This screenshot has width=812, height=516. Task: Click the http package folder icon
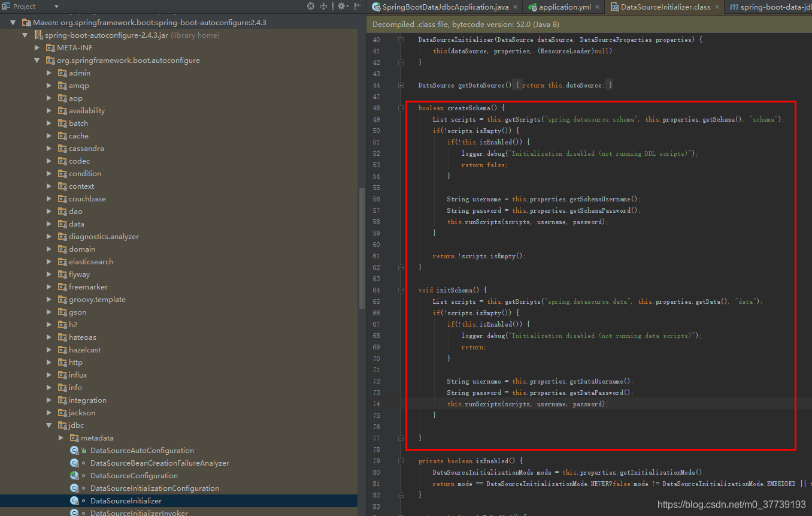point(62,363)
